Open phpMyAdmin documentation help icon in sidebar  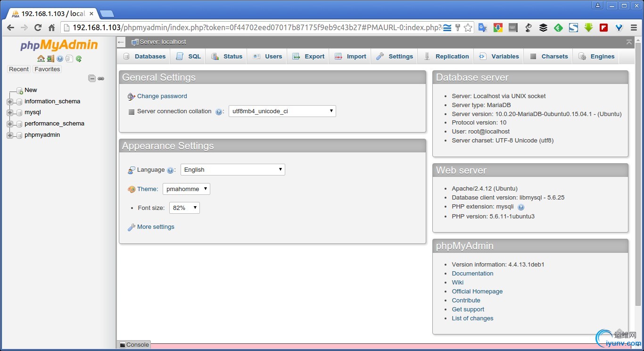pos(60,58)
